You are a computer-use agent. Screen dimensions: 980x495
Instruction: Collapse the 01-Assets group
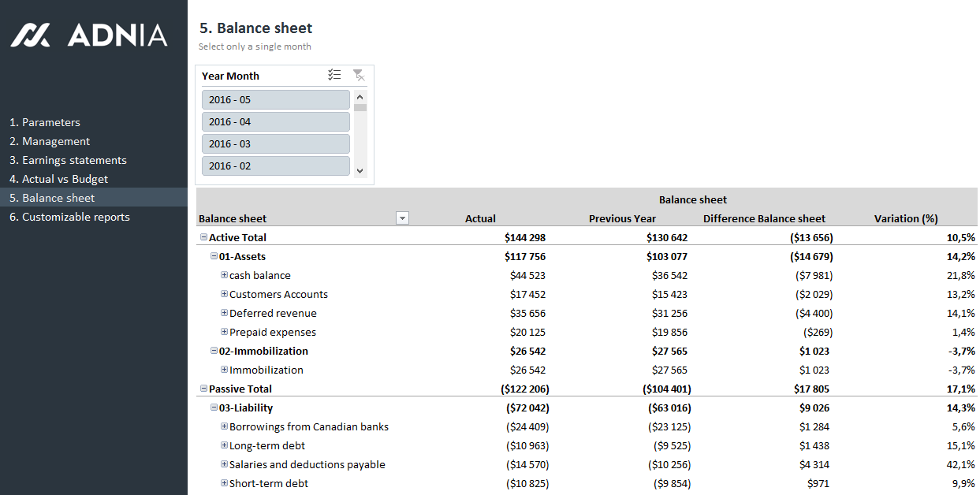(x=214, y=256)
